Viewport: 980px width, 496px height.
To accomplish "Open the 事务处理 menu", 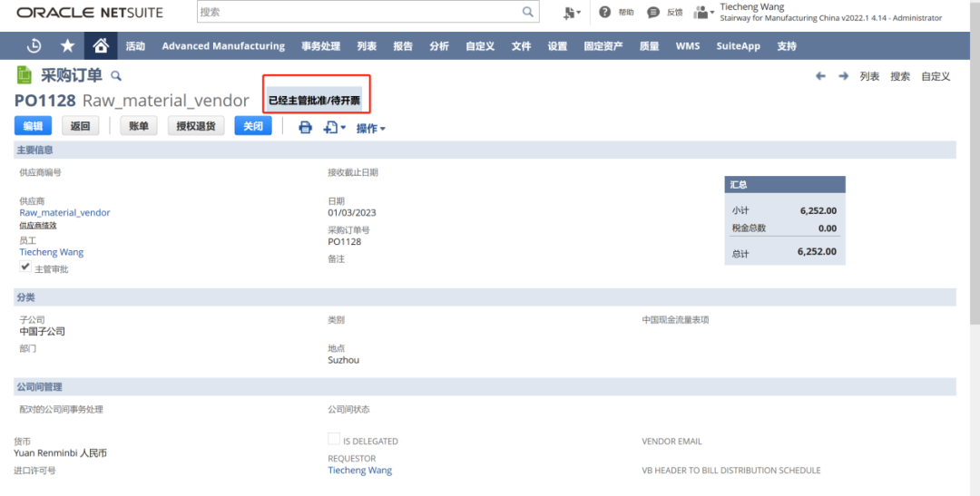I will point(320,45).
